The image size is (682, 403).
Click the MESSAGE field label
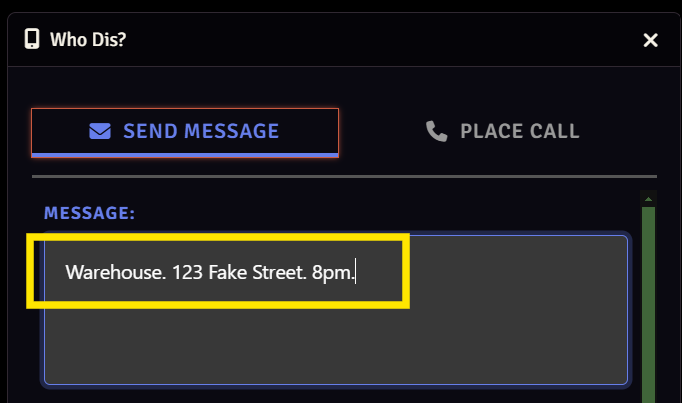(x=89, y=213)
